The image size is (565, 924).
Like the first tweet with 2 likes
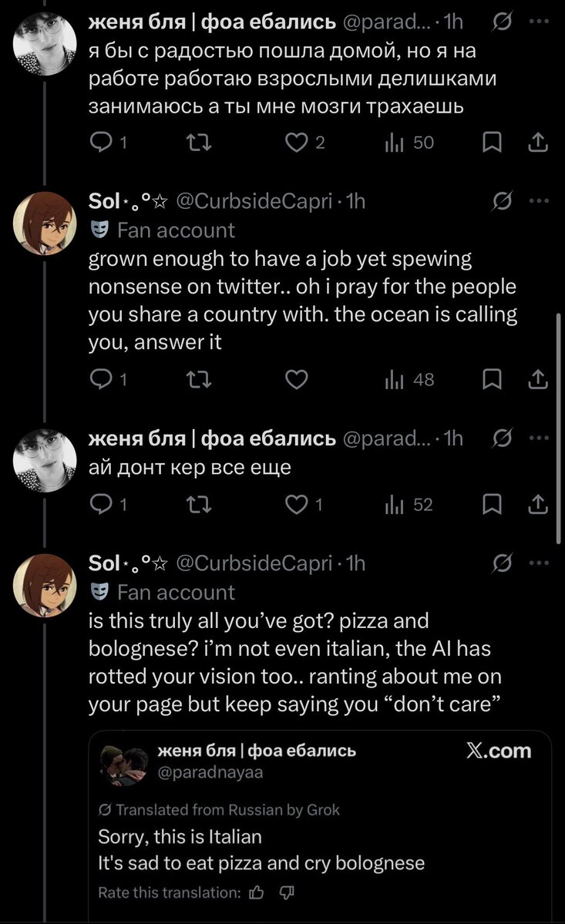click(x=297, y=143)
